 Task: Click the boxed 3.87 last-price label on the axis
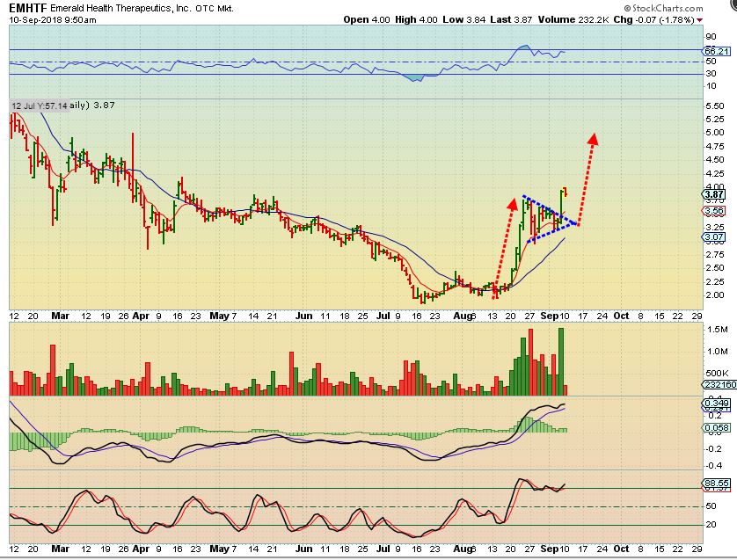[x=714, y=194]
